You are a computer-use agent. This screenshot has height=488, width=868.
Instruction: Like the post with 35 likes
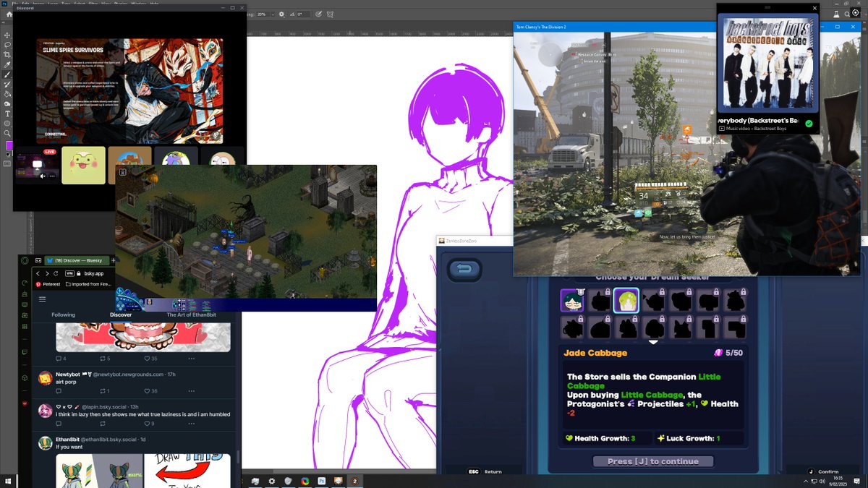tap(150, 359)
